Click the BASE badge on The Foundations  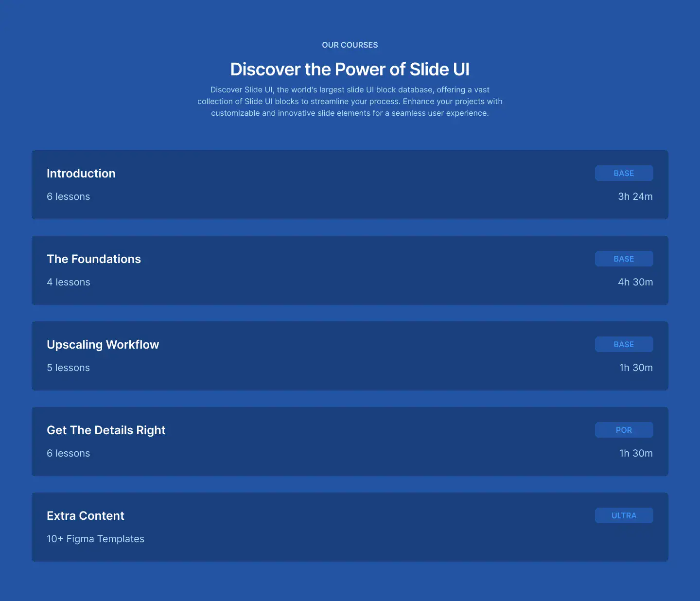(624, 259)
